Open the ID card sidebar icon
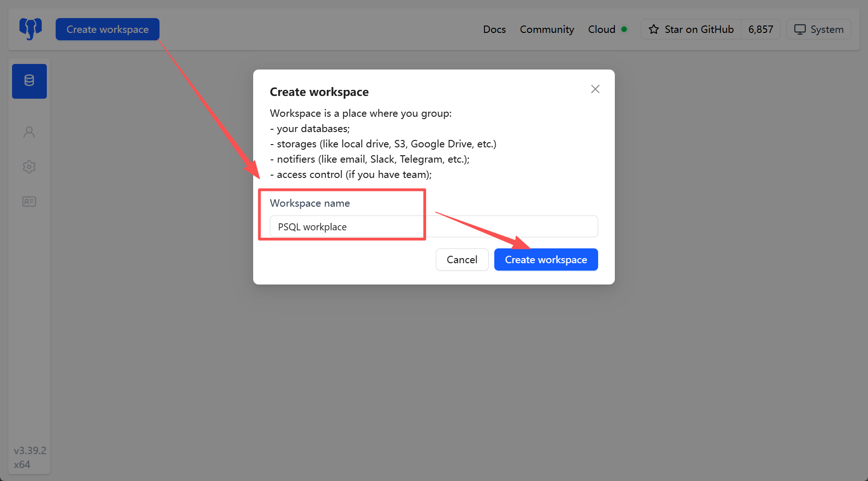This screenshot has height=481, width=868. click(x=29, y=202)
